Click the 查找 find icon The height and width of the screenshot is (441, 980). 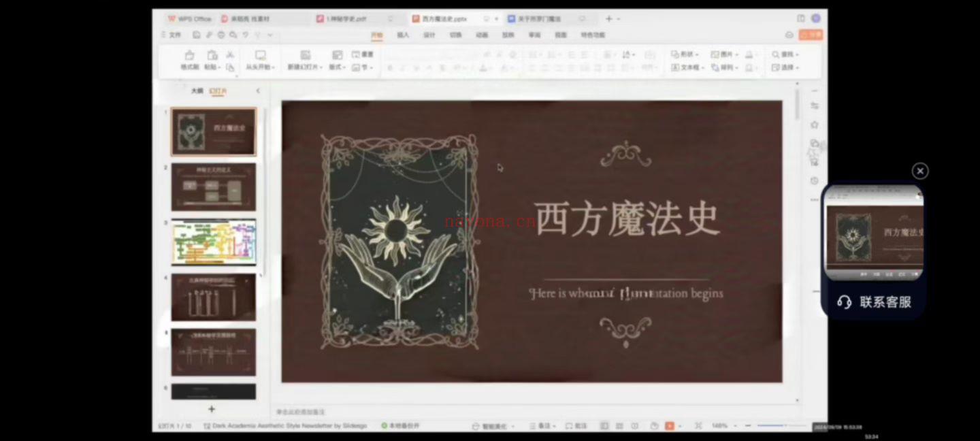775,54
